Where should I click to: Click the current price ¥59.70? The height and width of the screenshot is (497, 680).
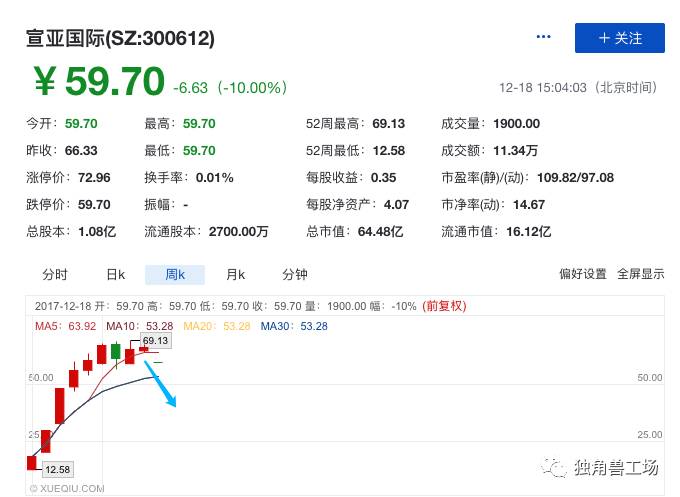(x=99, y=81)
